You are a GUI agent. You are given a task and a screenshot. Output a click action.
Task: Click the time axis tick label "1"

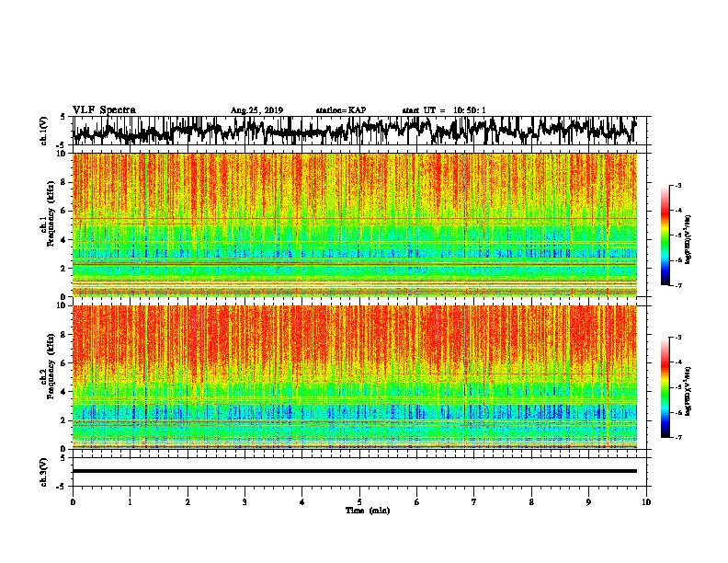pyautogui.click(x=130, y=502)
